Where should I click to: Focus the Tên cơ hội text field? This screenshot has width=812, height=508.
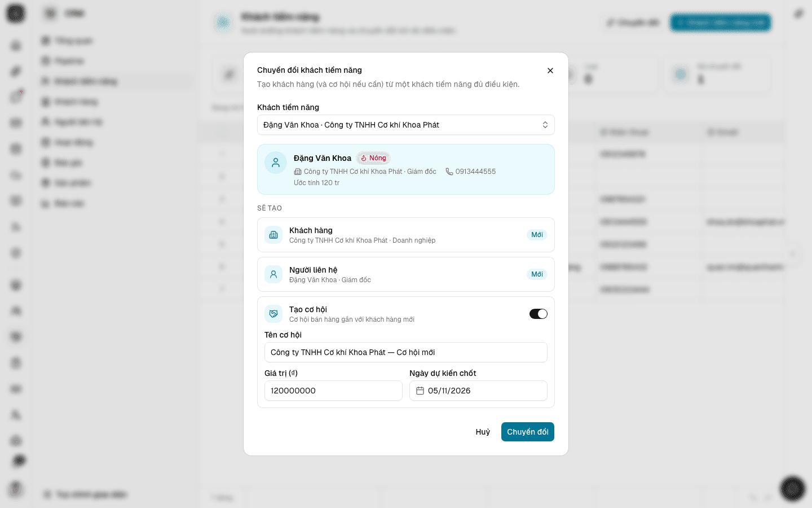[406, 352]
